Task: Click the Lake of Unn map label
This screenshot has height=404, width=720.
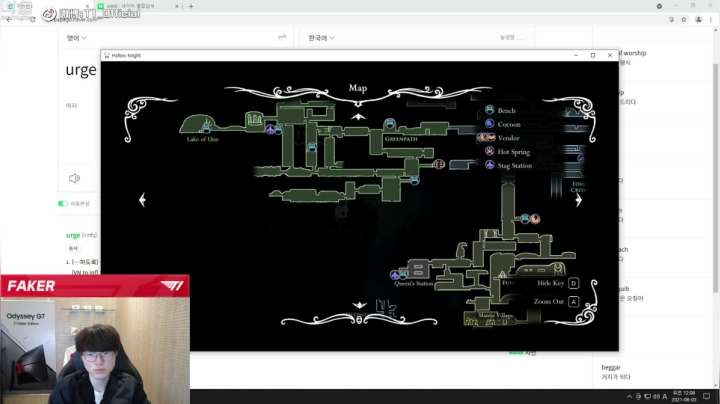Action: click(x=202, y=139)
